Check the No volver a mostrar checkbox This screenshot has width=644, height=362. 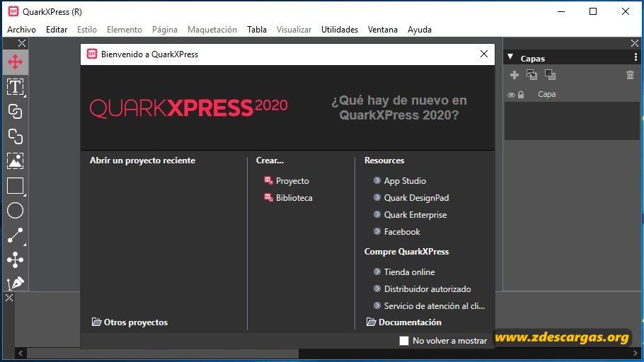(x=404, y=341)
